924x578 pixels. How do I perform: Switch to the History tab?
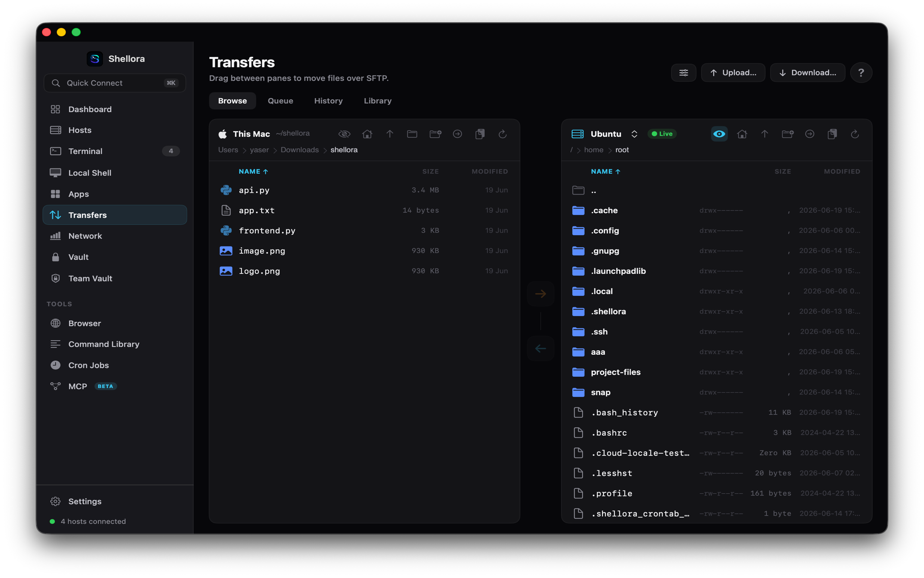click(x=328, y=101)
